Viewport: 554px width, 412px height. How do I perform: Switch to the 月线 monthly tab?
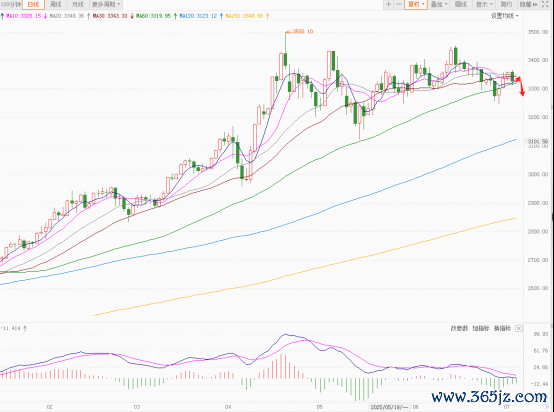[x=77, y=5]
